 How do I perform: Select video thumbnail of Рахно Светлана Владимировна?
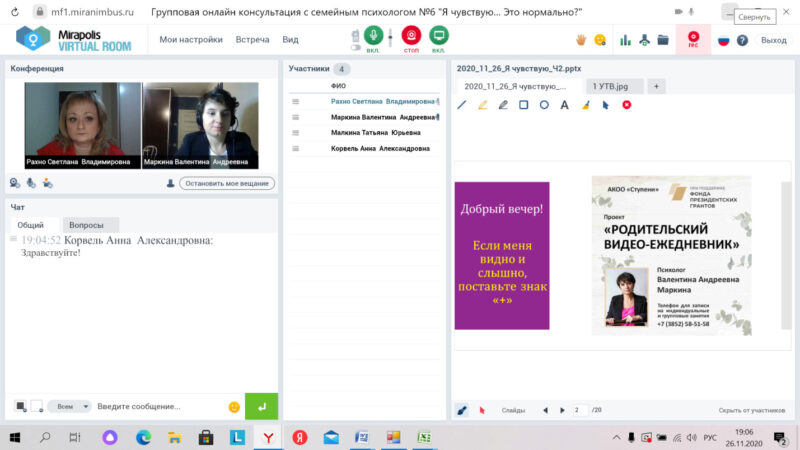click(x=83, y=126)
